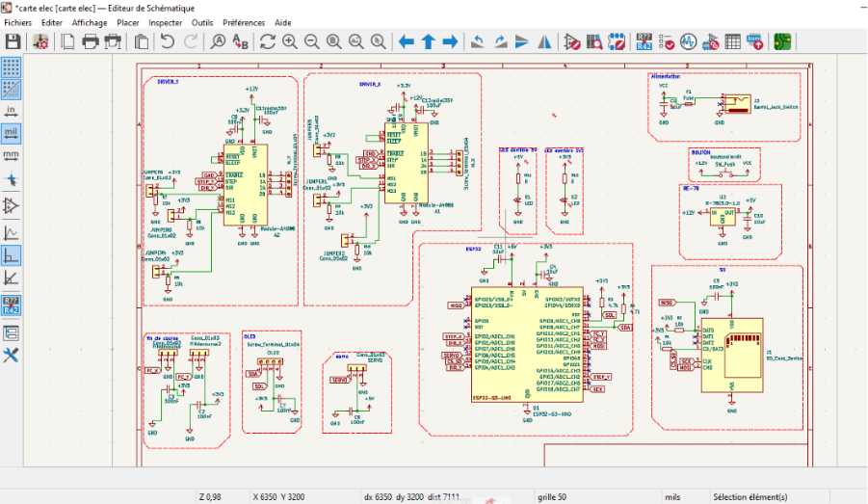Generate bill of materials
This screenshot has height=504, width=868.
(x=754, y=41)
